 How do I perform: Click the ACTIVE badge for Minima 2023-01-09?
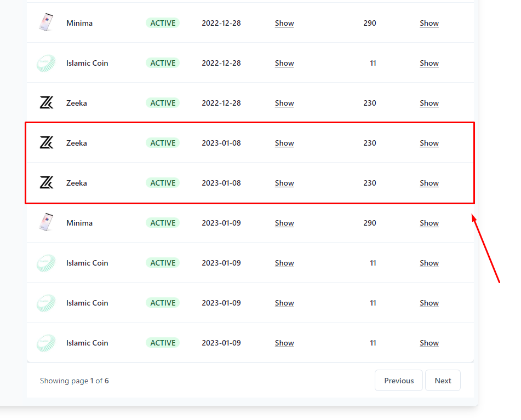(x=163, y=223)
